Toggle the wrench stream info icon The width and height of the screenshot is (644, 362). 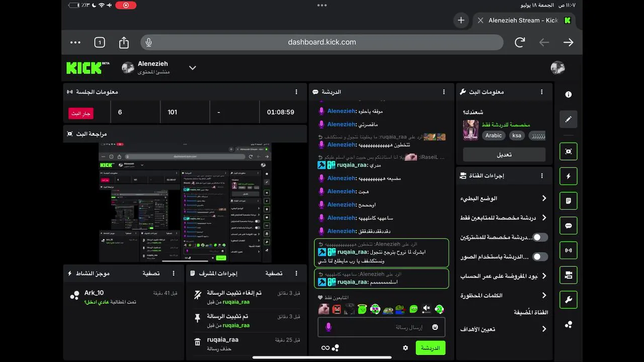[x=568, y=300]
